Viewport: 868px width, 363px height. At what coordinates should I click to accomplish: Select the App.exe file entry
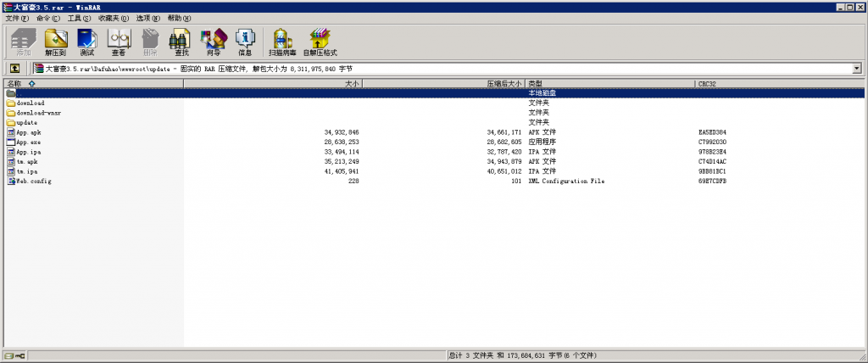pyautogui.click(x=28, y=142)
